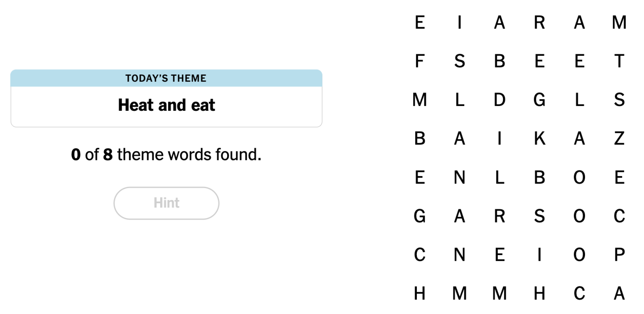
Task: Choose the letter I in the seventh row
Action: tap(539, 254)
